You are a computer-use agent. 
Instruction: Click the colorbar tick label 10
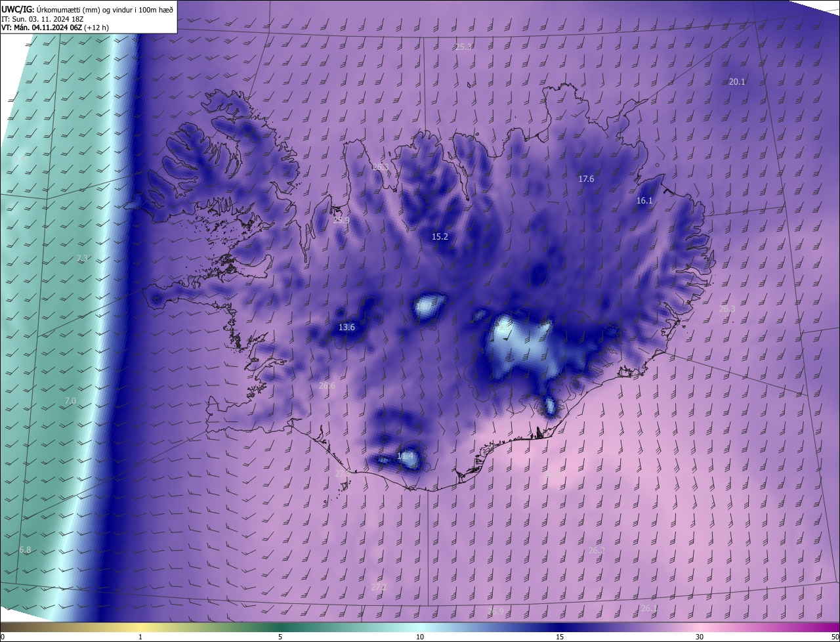coord(420,637)
